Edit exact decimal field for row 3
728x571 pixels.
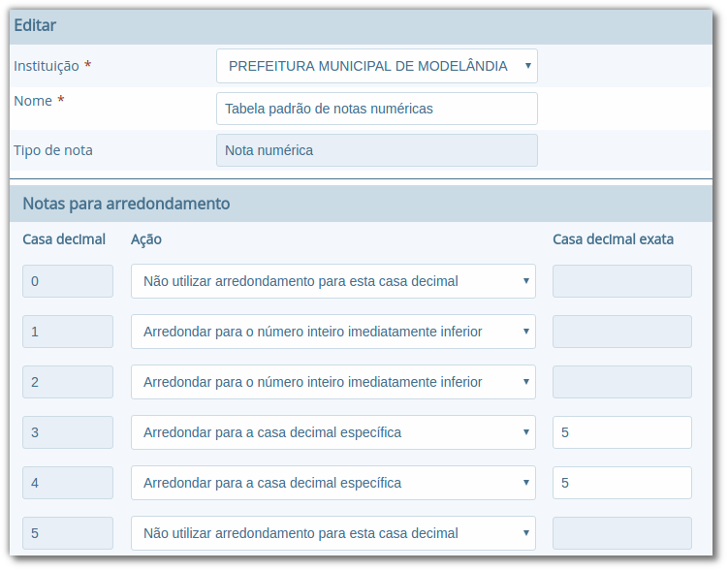tap(621, 432)
